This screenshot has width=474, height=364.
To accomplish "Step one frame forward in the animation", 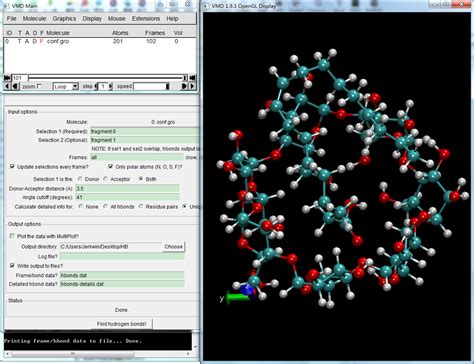I will pyautogui.click(x=192, y=86).
